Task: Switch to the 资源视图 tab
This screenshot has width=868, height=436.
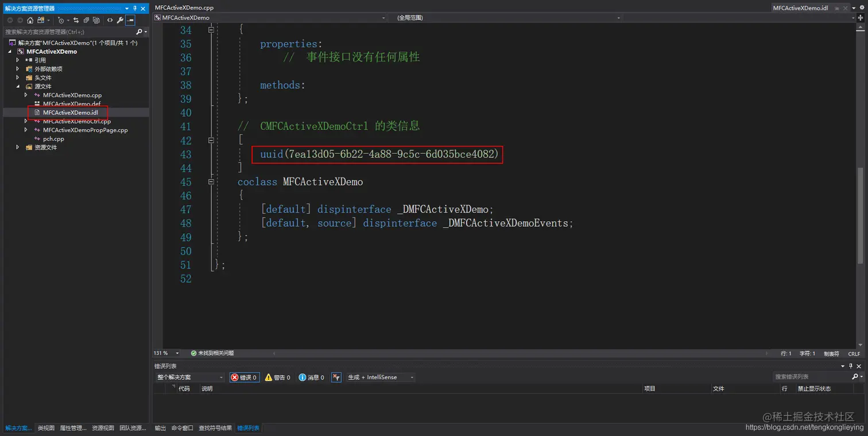Action: coord(103,428)
